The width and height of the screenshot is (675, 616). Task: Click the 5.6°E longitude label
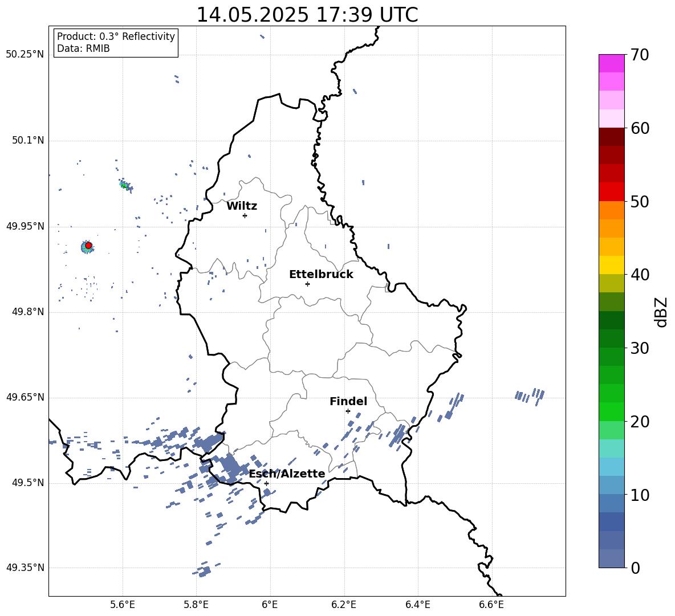click(123, 605)
